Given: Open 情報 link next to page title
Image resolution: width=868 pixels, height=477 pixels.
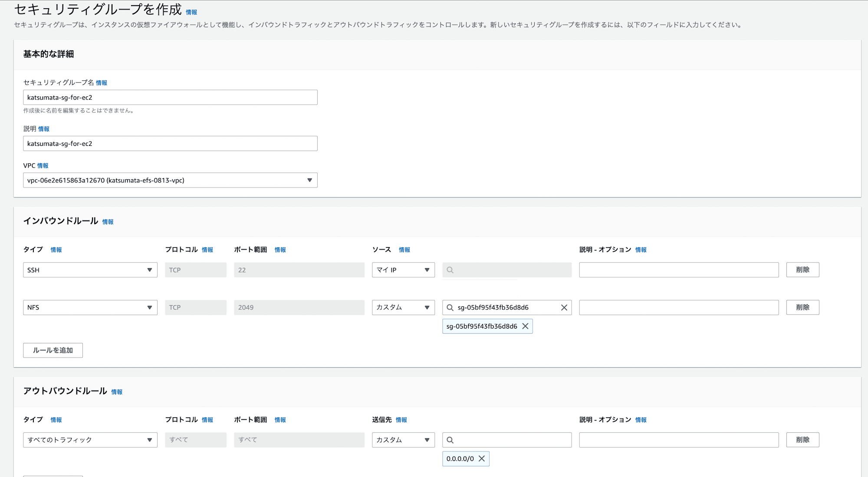Looking at the screenshot, I should [x=191, y=12].
